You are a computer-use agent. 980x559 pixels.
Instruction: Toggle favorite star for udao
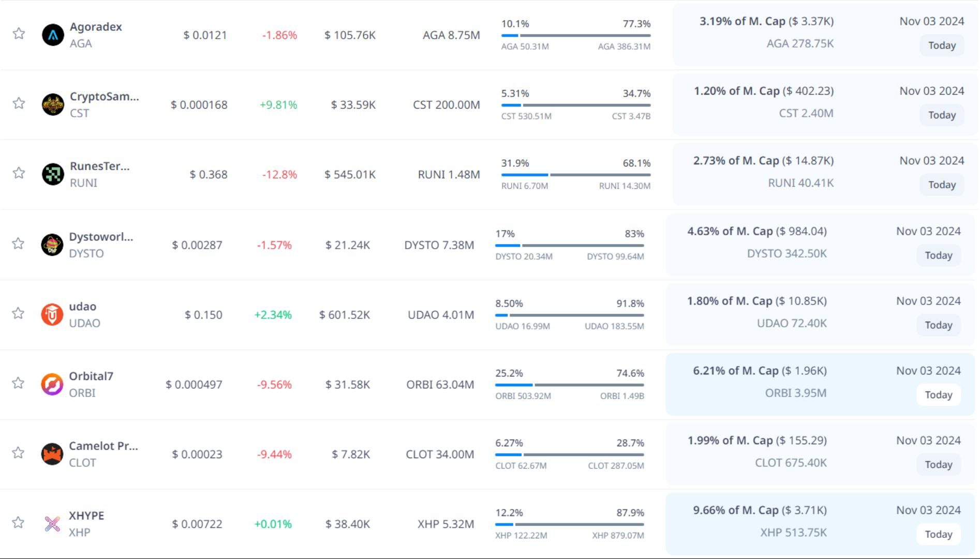tap(19, 313)
